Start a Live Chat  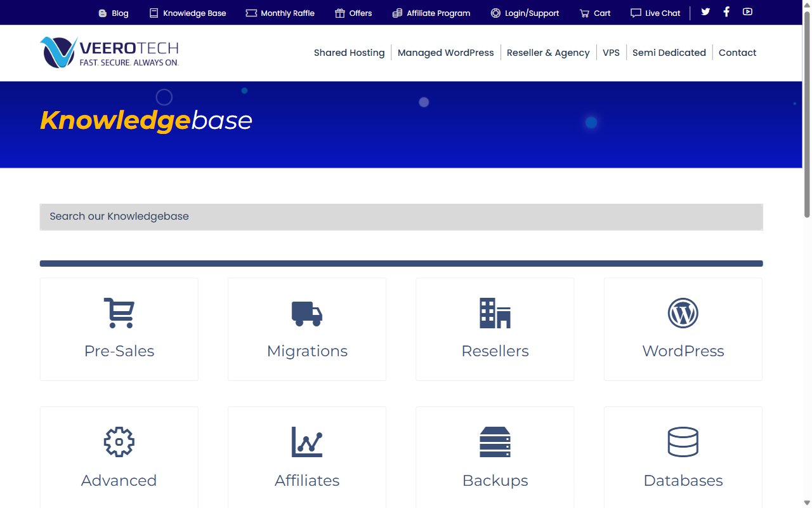[x=655, y=13]
